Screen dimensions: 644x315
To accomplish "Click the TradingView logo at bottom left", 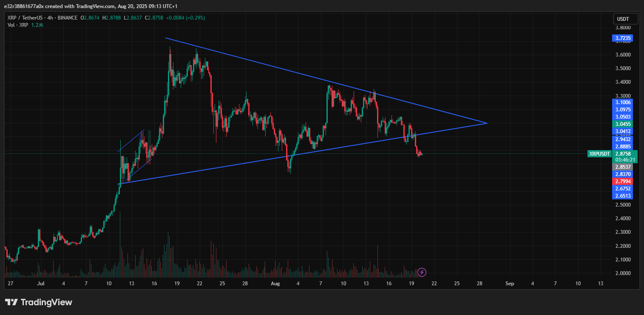I will (38, 302).
